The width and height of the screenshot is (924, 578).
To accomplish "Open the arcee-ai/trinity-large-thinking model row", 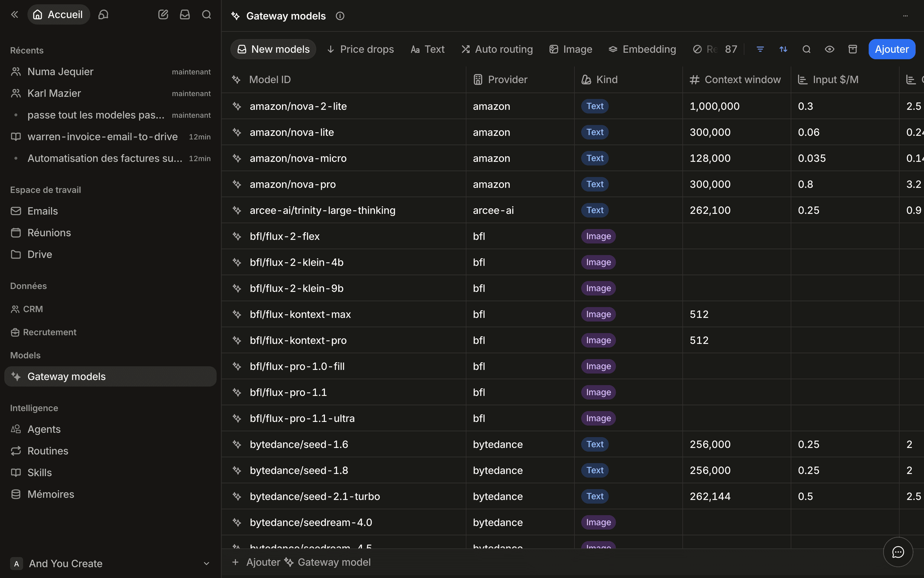I will coord(323,210).
